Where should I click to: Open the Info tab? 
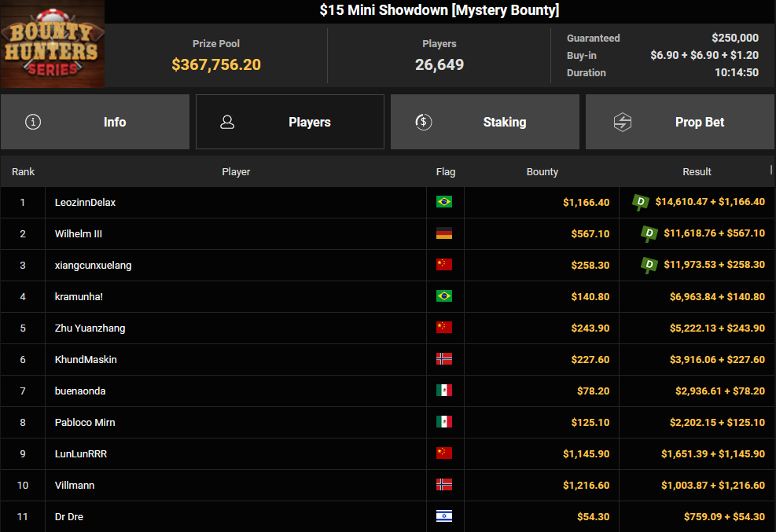tap(95, 122)
